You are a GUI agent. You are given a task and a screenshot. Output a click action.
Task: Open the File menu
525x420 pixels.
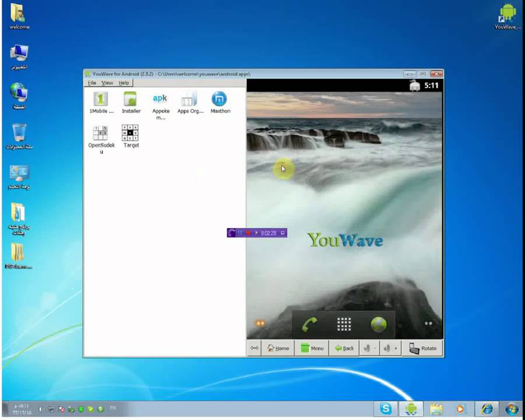coord(92,83)
